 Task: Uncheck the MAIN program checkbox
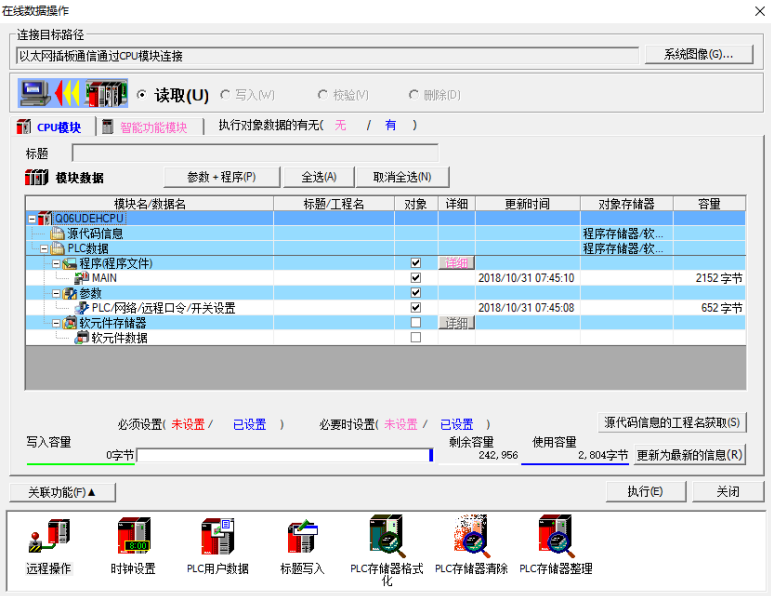(415, 278)
